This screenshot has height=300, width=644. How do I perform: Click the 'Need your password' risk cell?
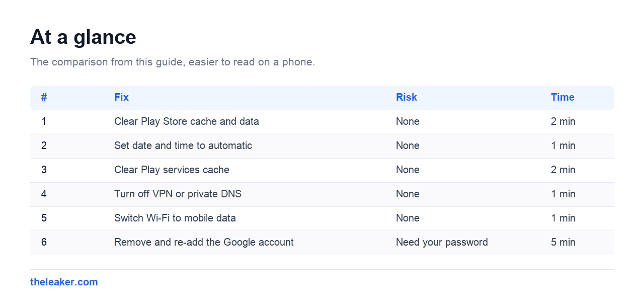point(442,242)
